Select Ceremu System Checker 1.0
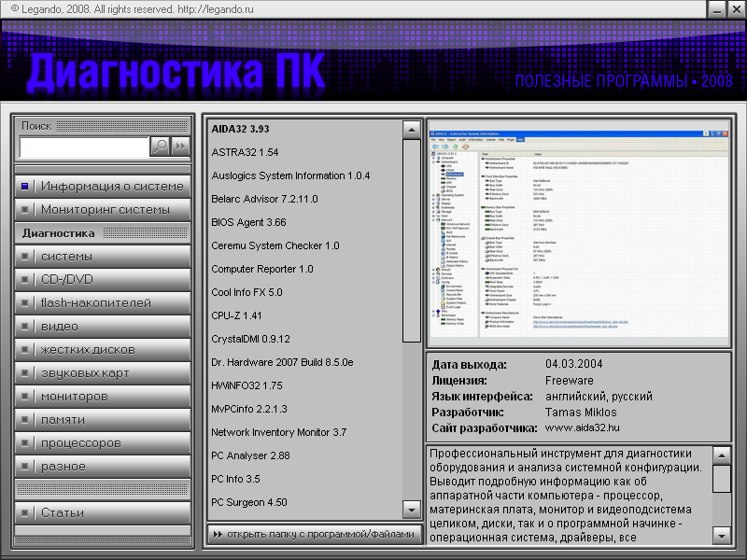This screenshot has height=560, width=747. click(x=275, y=245)
